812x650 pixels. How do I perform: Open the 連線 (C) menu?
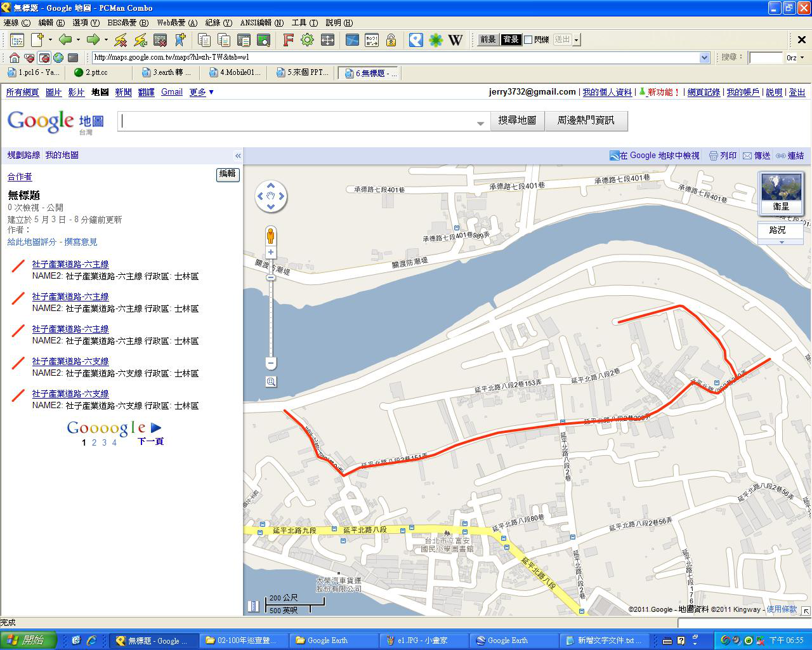[17, 23]
